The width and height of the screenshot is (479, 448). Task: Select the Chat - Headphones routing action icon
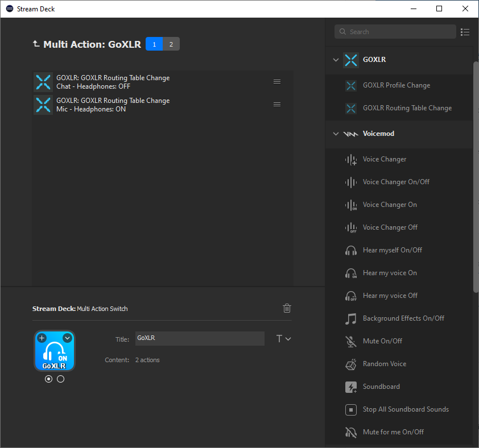43,82
